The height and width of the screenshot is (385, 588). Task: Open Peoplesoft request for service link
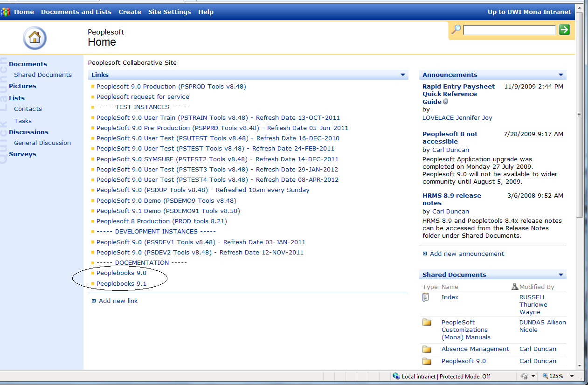[143, 97]
